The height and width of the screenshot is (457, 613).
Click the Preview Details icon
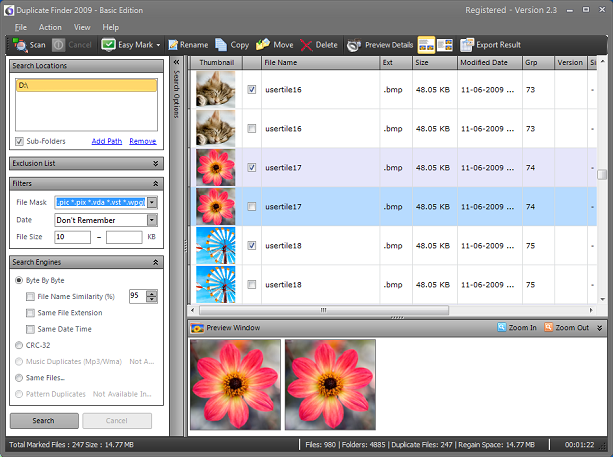[x=354, y=45]
